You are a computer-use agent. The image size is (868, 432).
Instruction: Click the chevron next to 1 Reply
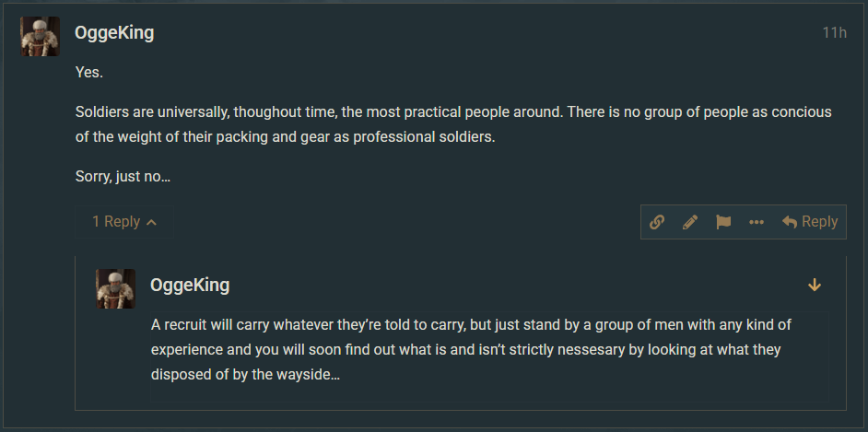tap(152, 223)
